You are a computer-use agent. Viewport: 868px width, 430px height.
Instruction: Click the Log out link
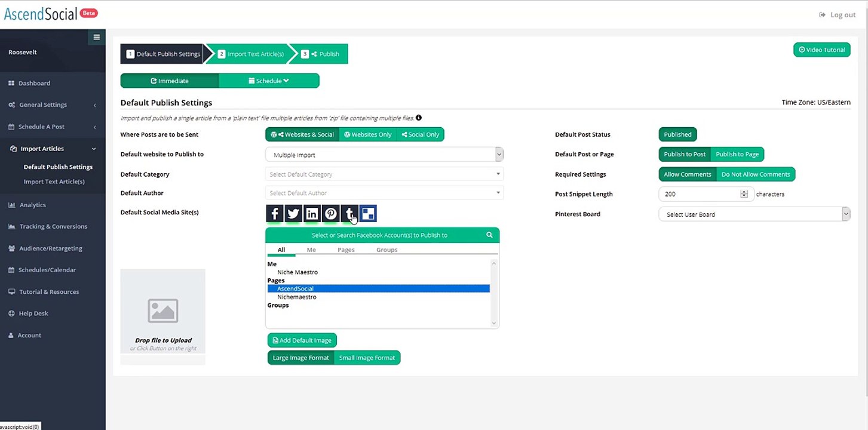843,15
